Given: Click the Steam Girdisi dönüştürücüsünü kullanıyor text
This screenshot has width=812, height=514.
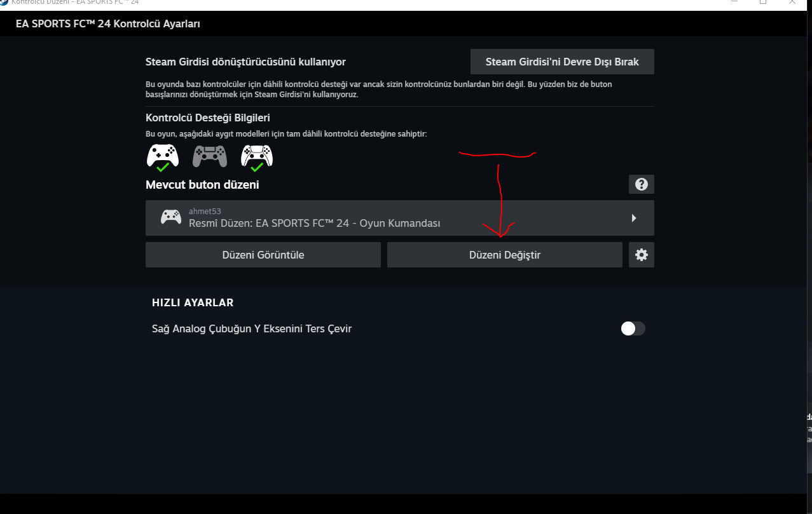Looking at the screenshot, I should pyautogui.click(x=245, y=62).
